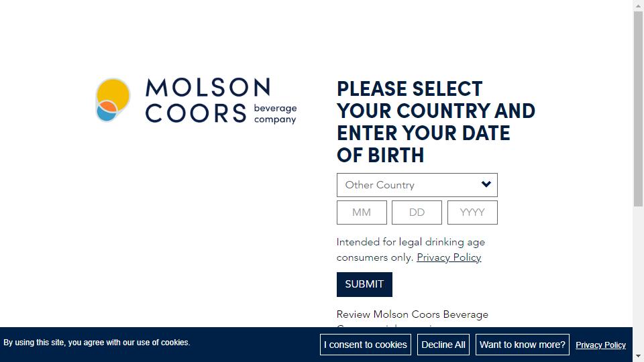Choose "Decline All" in cookie bar
Viewport: 644px width, 362px height.
pyautogui.click(x=443, y=345)
